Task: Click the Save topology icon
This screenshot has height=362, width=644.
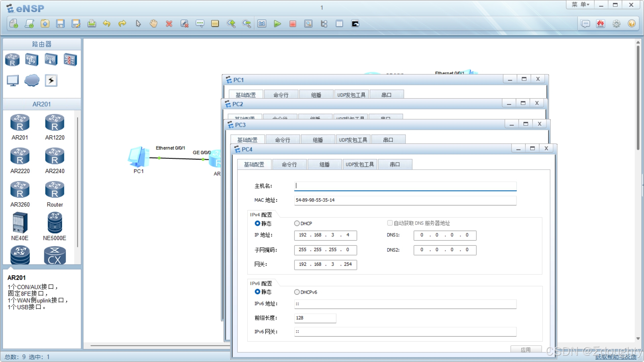Action: [60, 23]
